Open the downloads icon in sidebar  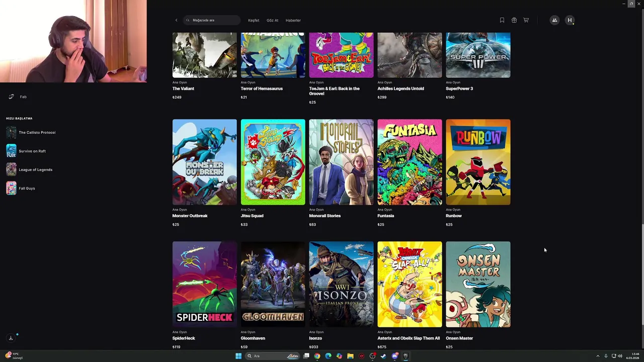[x=11, y=338]
